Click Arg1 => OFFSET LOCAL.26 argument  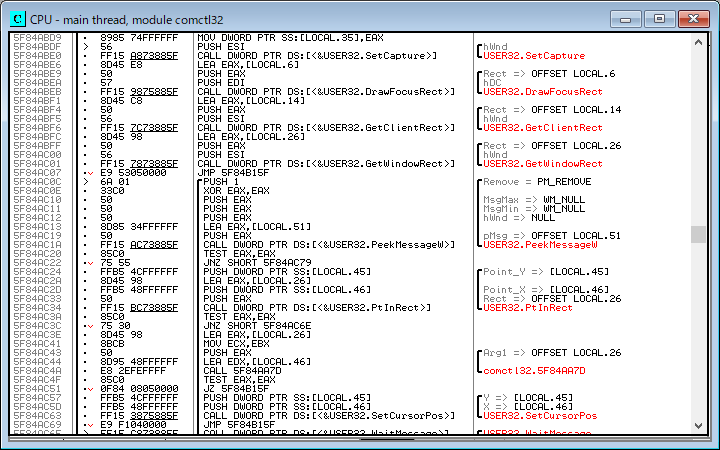(x=552, y=353)
